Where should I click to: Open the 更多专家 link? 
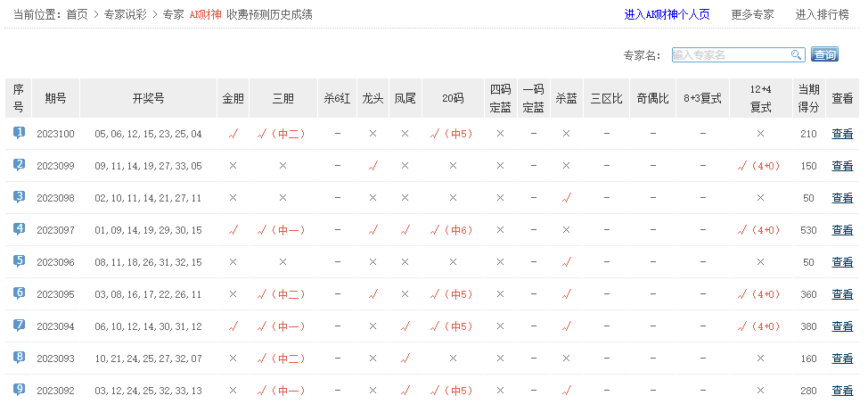pyautogui.click(x=752, y=14)
